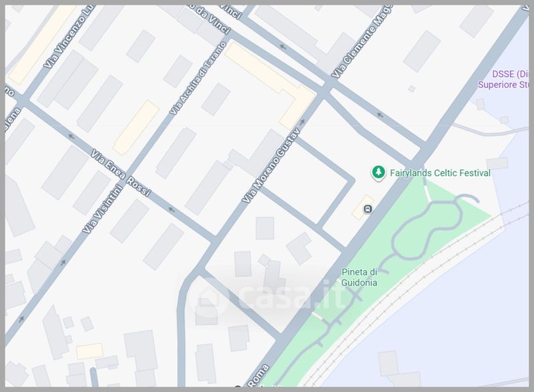Click the casa.it watermark logo
534x392 pixels.
(266, 295)
